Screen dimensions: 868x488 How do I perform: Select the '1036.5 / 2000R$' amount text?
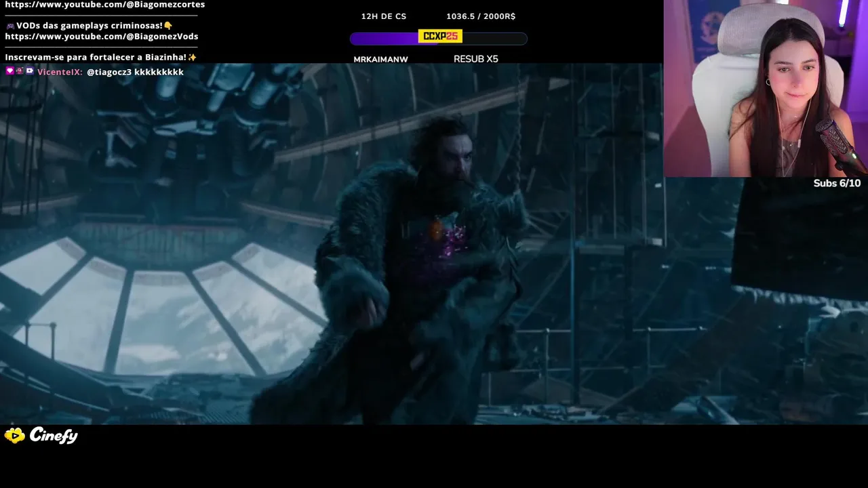tap(481, 16)
